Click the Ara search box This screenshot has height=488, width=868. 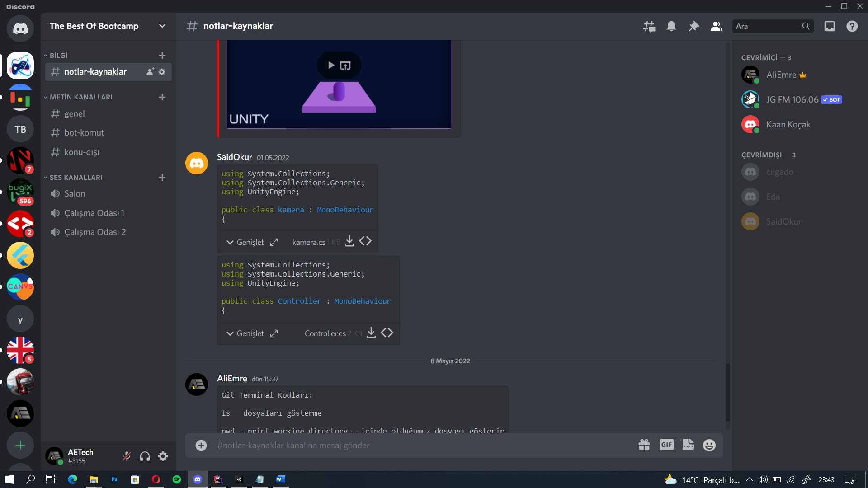769,26
